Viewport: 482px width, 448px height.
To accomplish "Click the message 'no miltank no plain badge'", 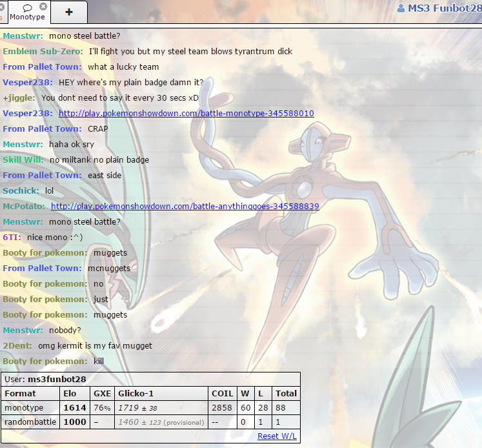I will coord(99,160).
